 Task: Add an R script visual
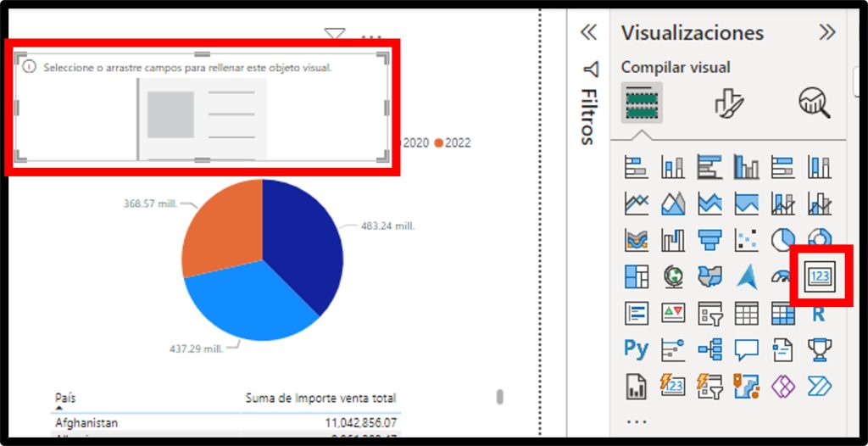pos(819,313)
